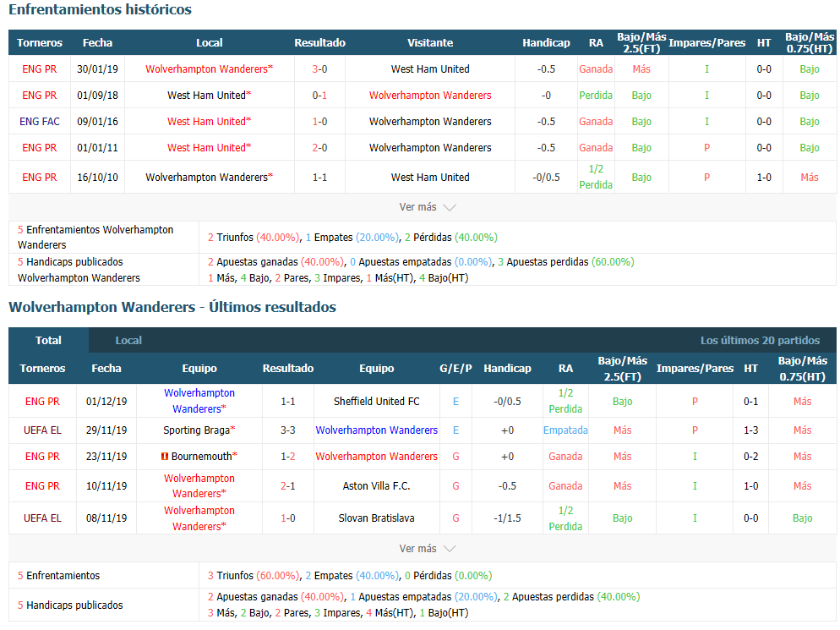Open UEFA EL tournament on 08/11/19 row
840x630 pixels.
coord(42,518)
